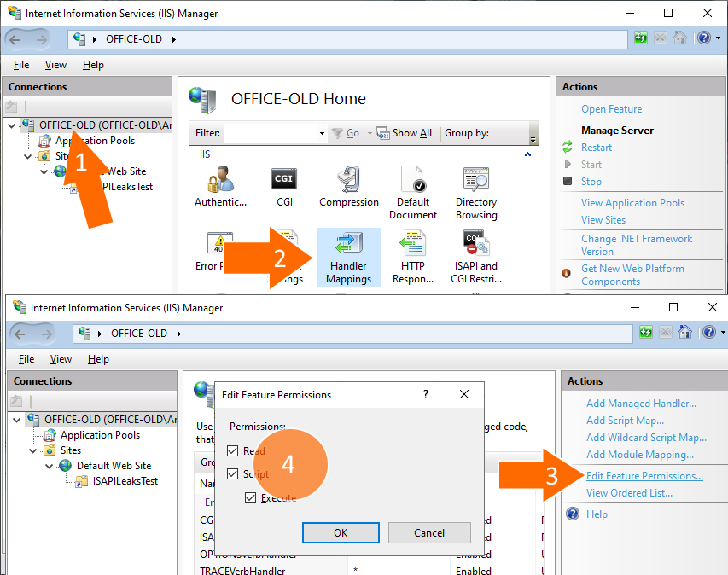
Task: Confirm permissions with the OK button
Action: pyautogui.click(x=340, y=532)
